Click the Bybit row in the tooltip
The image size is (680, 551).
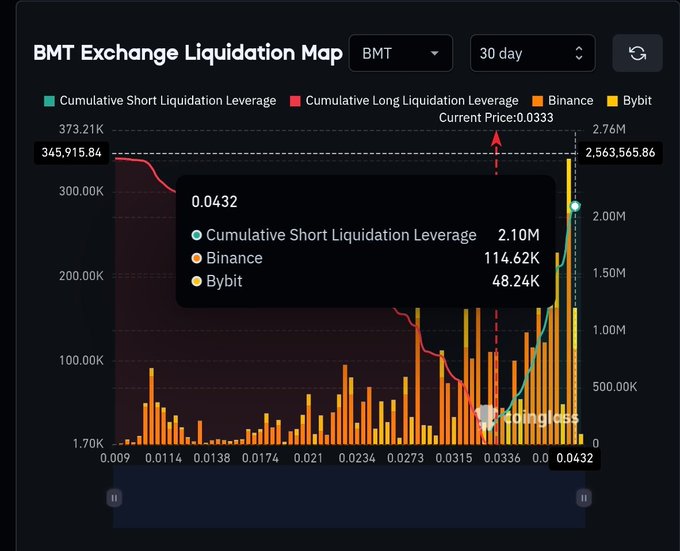point(366,281)
